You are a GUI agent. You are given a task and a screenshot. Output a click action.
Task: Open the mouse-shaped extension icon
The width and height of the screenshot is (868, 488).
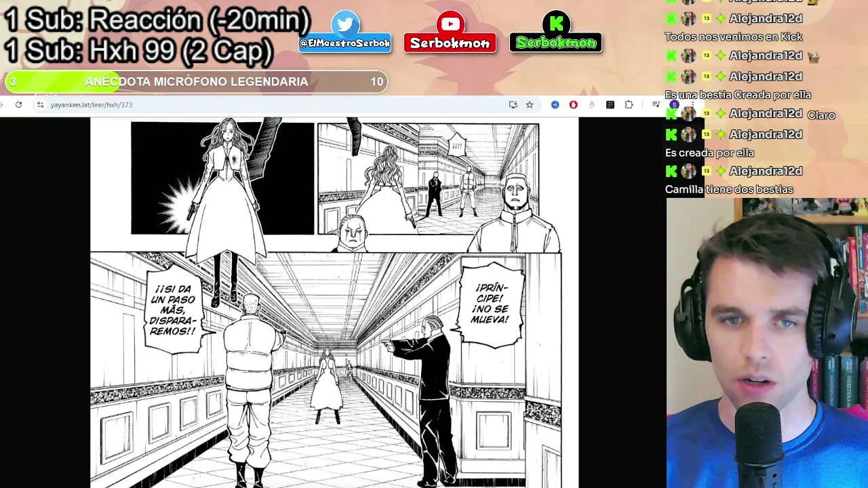coord(592,104)
